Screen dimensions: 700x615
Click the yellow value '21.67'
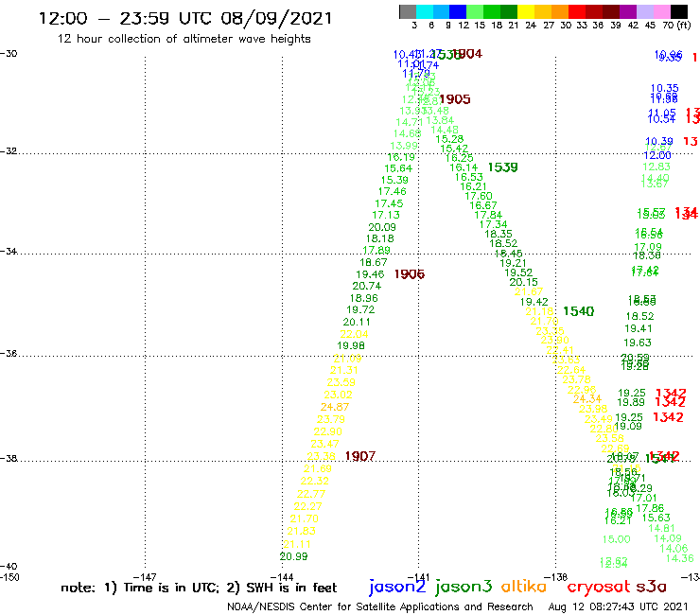[529, 292]
